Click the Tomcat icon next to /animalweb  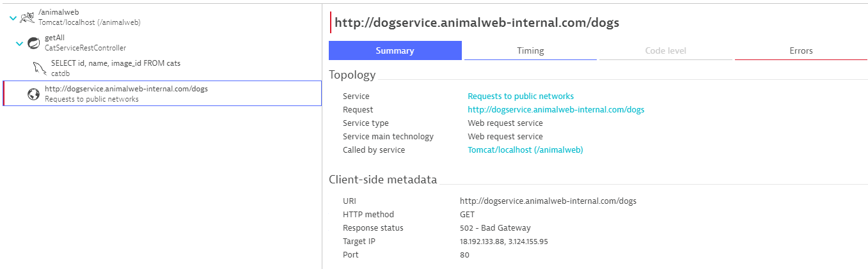tap(28, 17)
